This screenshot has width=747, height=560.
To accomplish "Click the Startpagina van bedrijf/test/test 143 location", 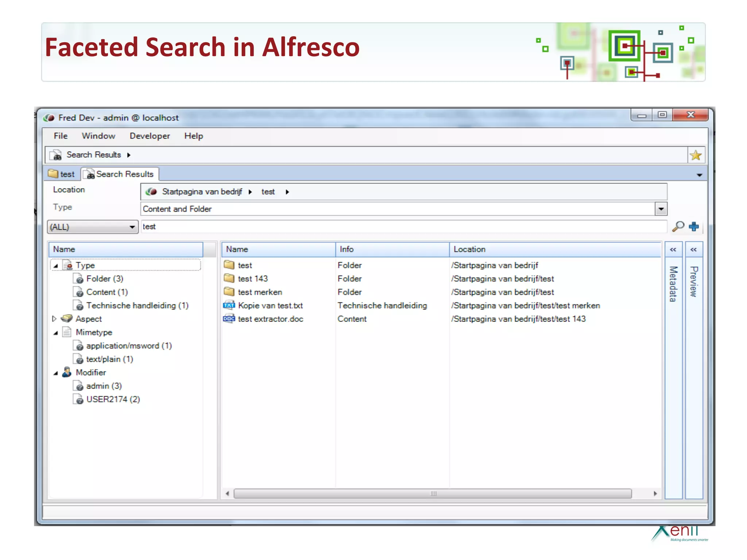I will click(x=518, y=319).
